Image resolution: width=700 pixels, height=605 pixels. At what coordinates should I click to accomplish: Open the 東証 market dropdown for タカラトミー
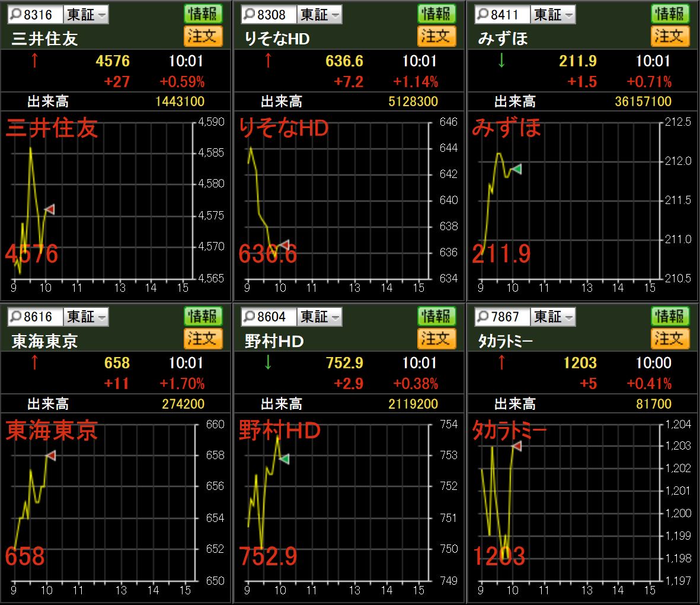coord(553,316)
